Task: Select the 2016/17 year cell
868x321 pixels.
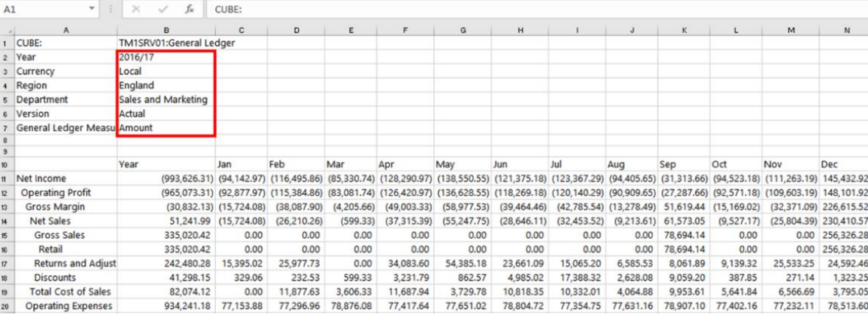Action: (166, 57)
